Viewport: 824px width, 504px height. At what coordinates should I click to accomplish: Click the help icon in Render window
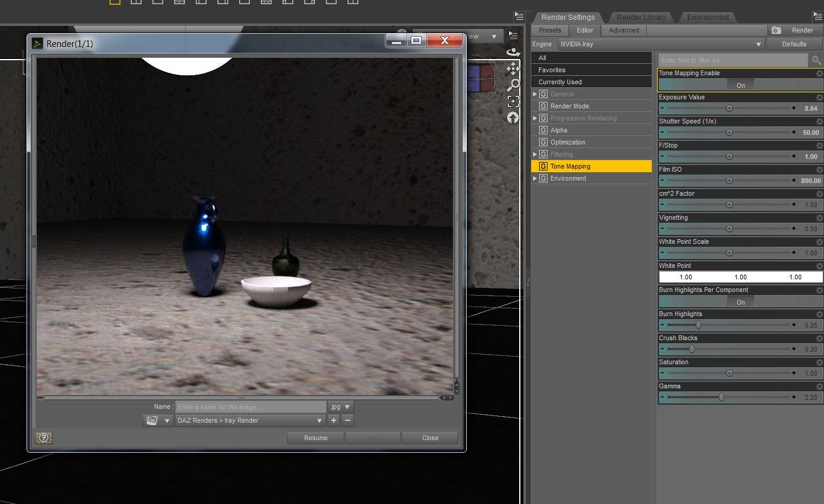(x=44, y=438)
